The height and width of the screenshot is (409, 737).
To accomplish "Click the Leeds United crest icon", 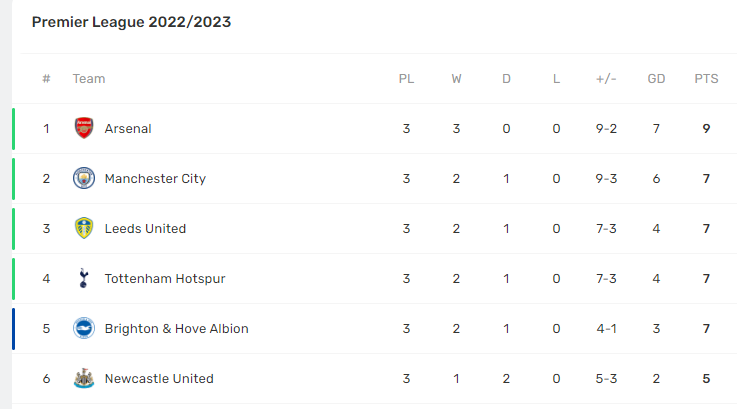I will click(x=84, y=228).
